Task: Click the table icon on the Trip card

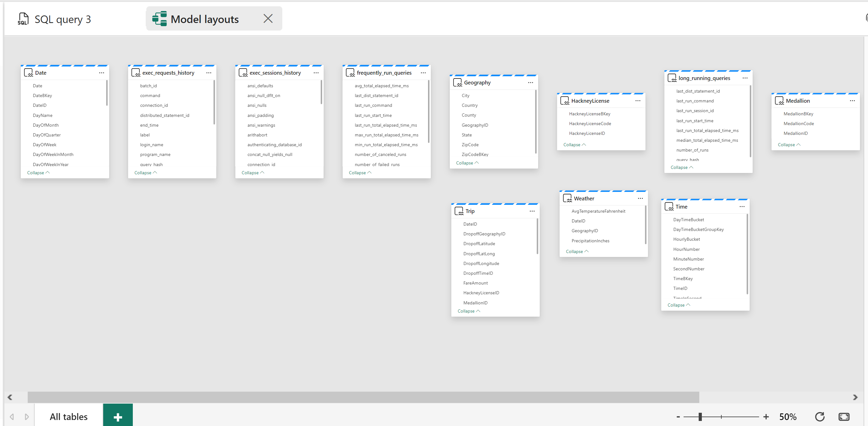Action: pos(459,210)
